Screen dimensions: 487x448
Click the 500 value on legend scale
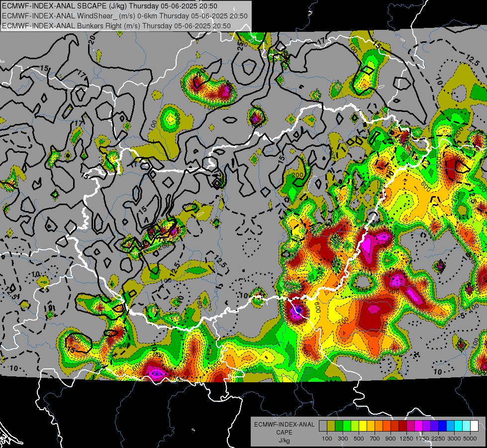point(359,439)
